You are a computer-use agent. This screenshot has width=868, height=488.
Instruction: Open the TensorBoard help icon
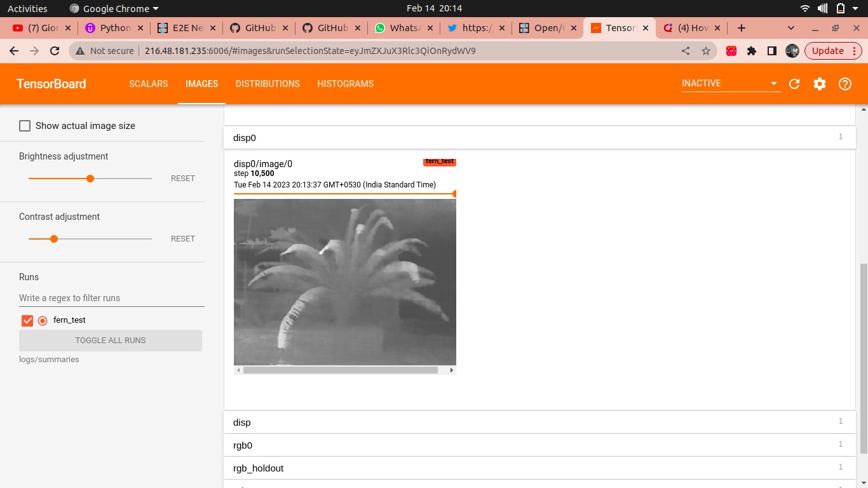pos(845,83)
